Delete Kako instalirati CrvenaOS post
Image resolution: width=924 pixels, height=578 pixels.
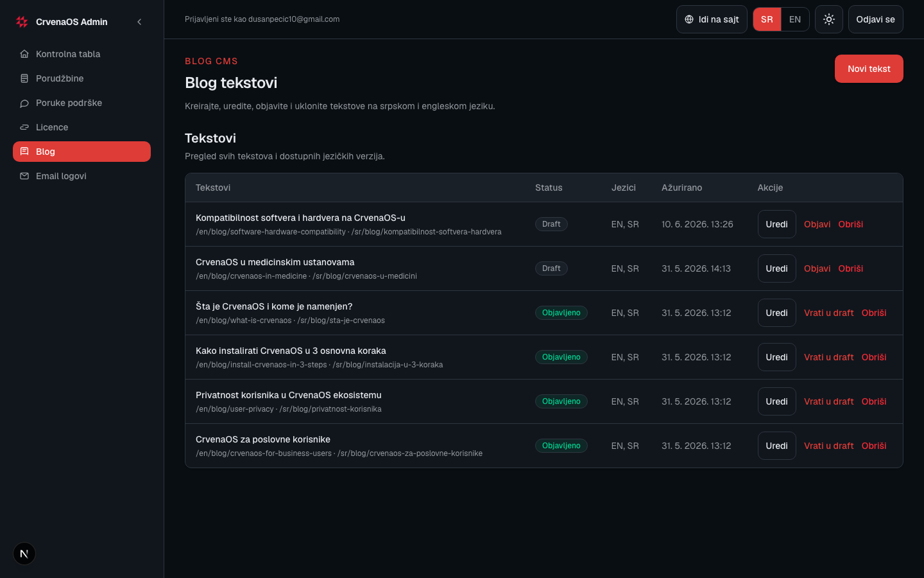pos(874,357)
